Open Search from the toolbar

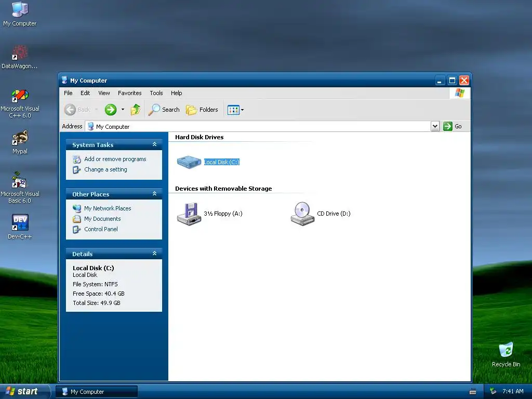[164, 110]
